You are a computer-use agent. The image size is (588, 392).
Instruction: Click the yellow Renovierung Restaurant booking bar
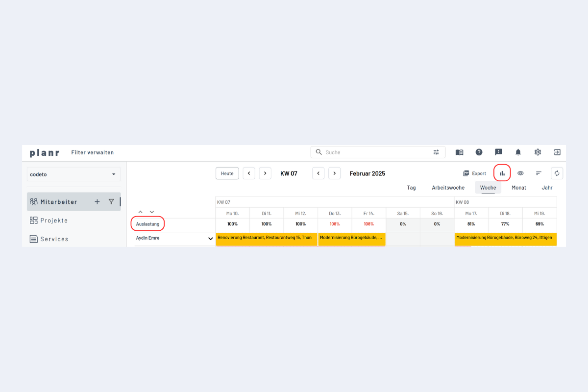point(266,239)
